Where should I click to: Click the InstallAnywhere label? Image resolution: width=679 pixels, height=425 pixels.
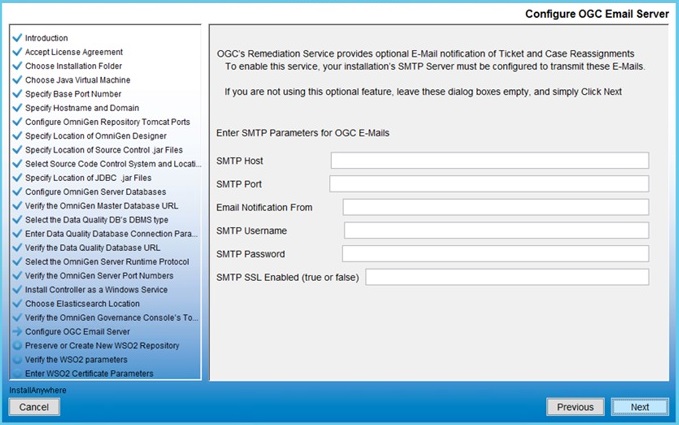click(x=38, y=390)
